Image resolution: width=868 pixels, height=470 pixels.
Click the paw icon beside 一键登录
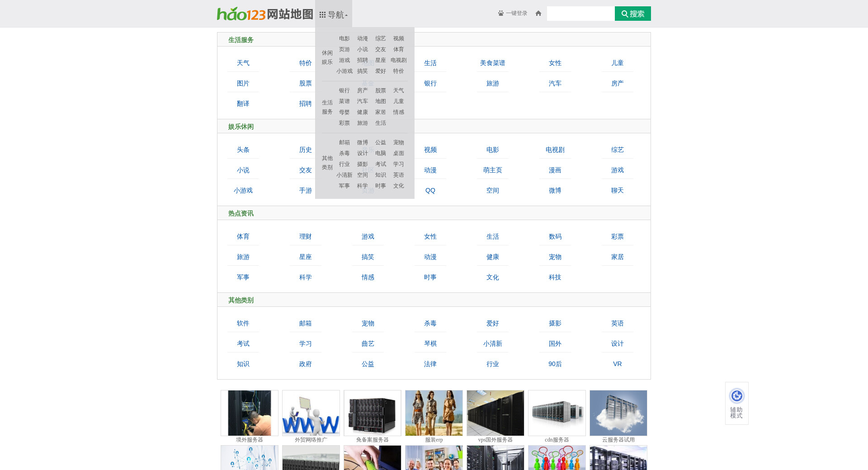501,13
